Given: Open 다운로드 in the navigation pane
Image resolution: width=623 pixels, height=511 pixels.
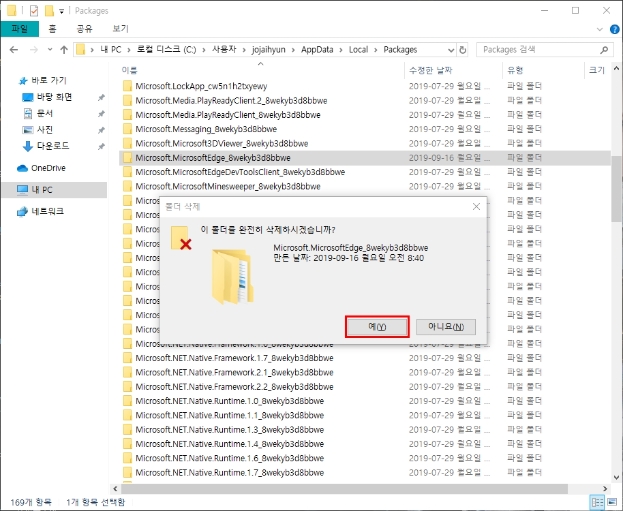Looking at the screenshot, I should pyautogui.click(x=53, y=146).
